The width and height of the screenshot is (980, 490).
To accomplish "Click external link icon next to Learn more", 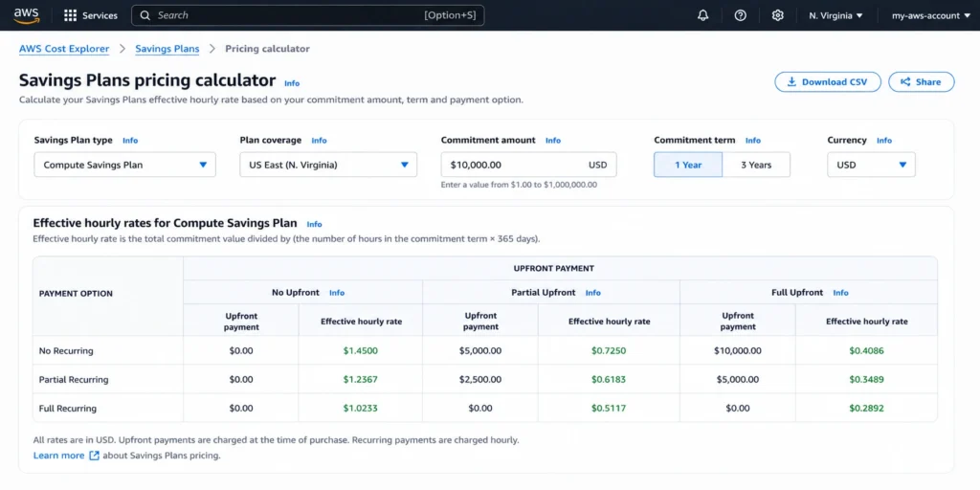I will pyautogui.click(x=95, y=456).
